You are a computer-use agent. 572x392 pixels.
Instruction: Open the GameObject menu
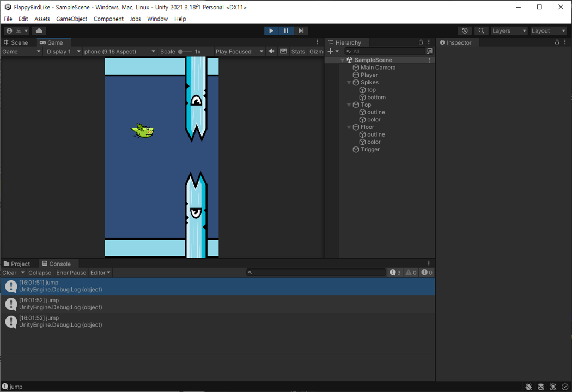71,19
